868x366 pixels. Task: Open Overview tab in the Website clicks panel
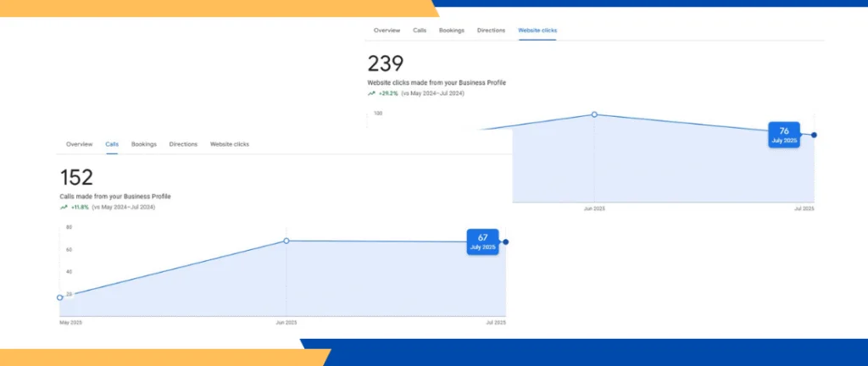[387, 30]
